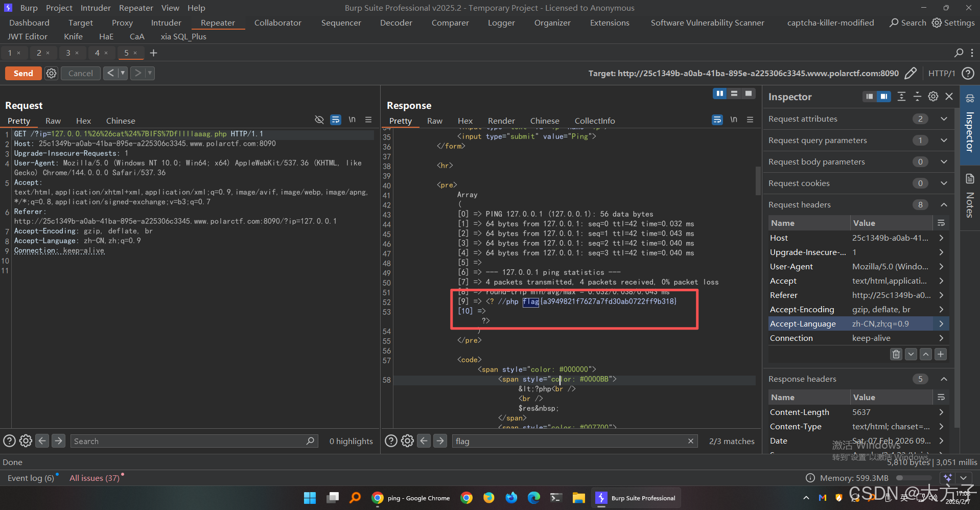Open Windows Start button
This screenshot has height=510, width=980.
310,498
